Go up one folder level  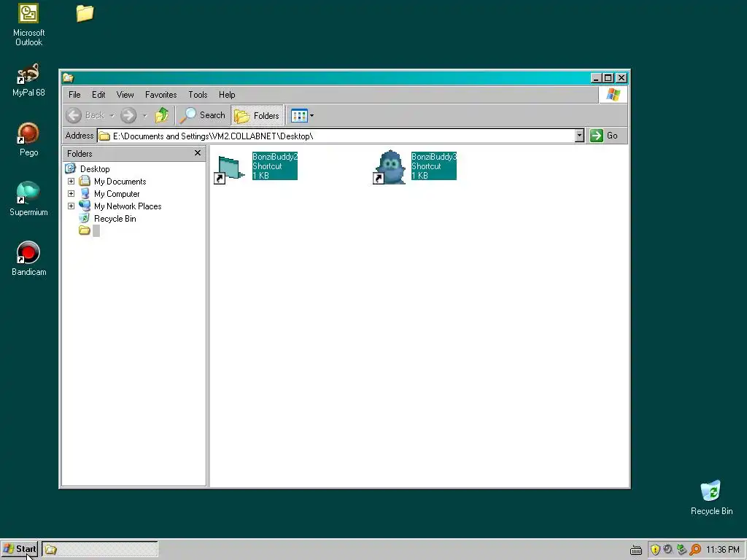pos(162,115)
